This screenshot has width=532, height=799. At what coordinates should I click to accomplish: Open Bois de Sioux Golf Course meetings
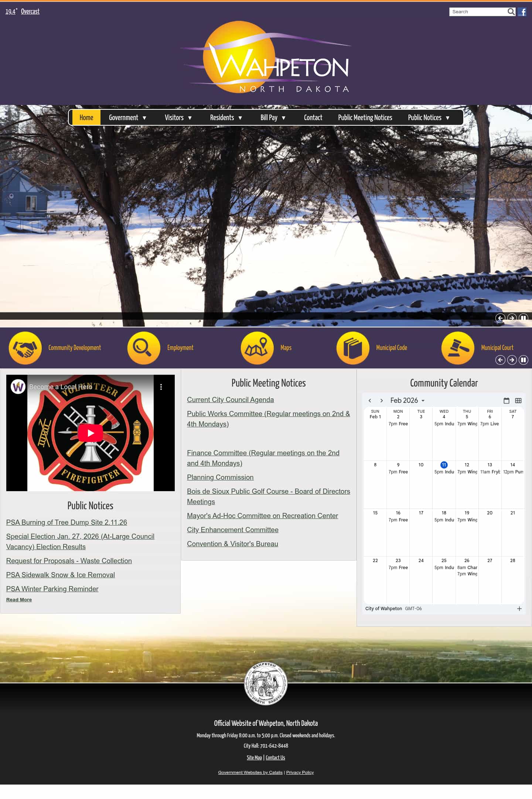pos(268,497)
